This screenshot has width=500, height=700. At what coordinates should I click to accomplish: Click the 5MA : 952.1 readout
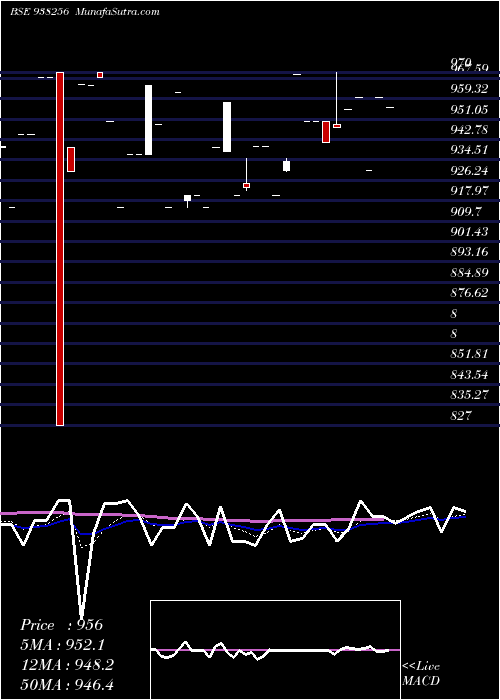[x=62, y=645]
